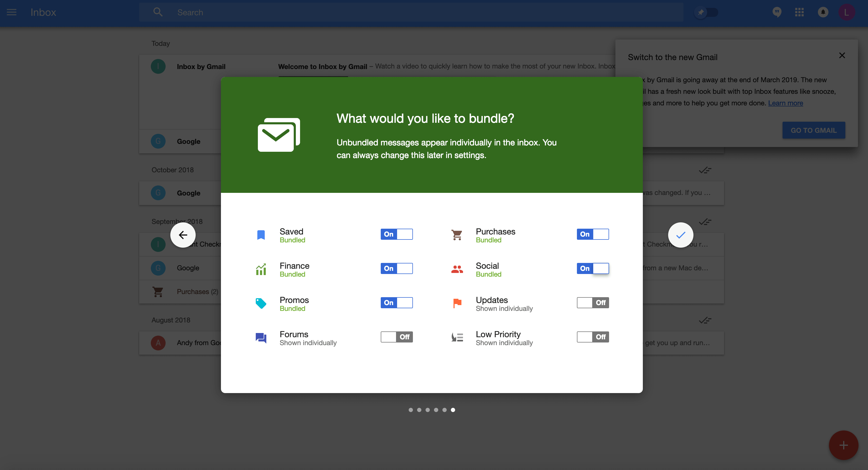Switch on the Forums bundle

click(397, 337)
